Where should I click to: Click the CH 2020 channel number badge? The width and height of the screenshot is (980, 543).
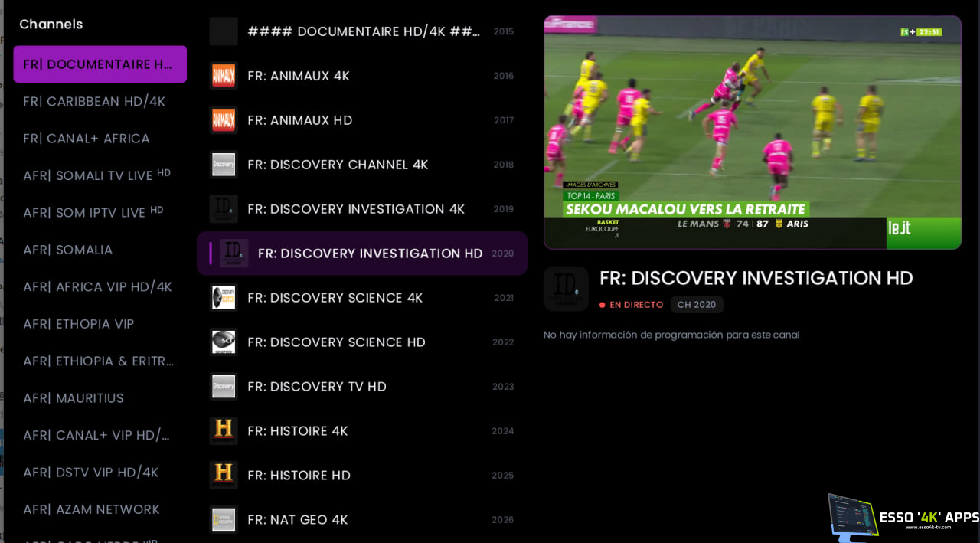pos(697,305)
